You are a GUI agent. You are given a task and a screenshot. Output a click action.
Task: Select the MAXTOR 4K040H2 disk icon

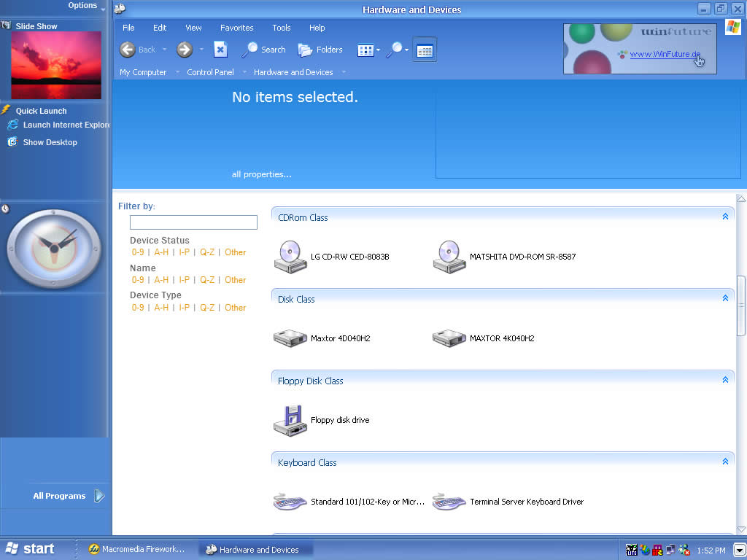[449, 338]
